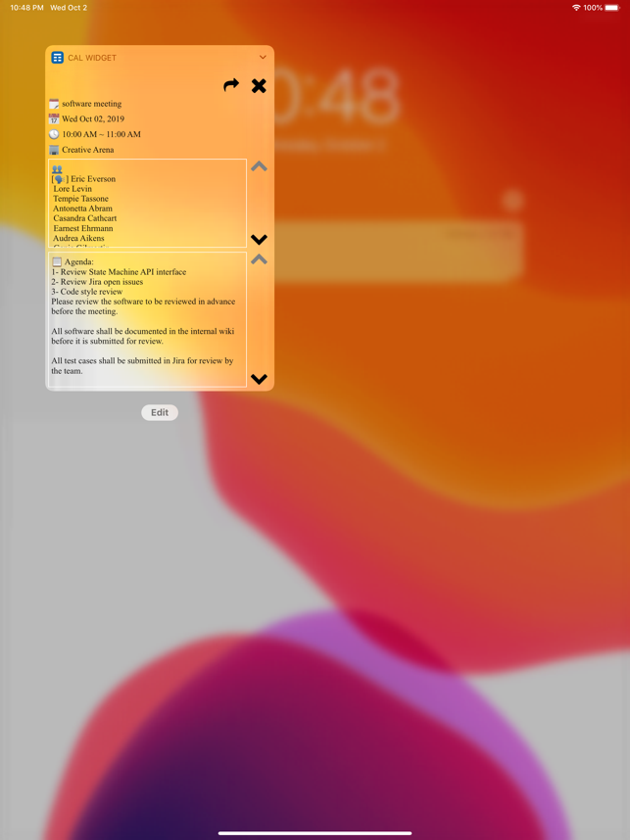Click the forward arrow share icon
Screen dimensions: 630x840
(231, 85)
